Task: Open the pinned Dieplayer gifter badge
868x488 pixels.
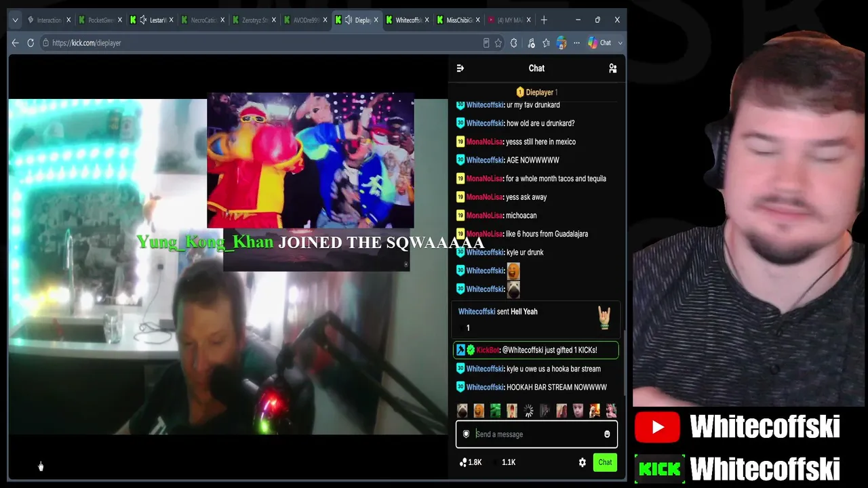Action: tap(536, 92)
